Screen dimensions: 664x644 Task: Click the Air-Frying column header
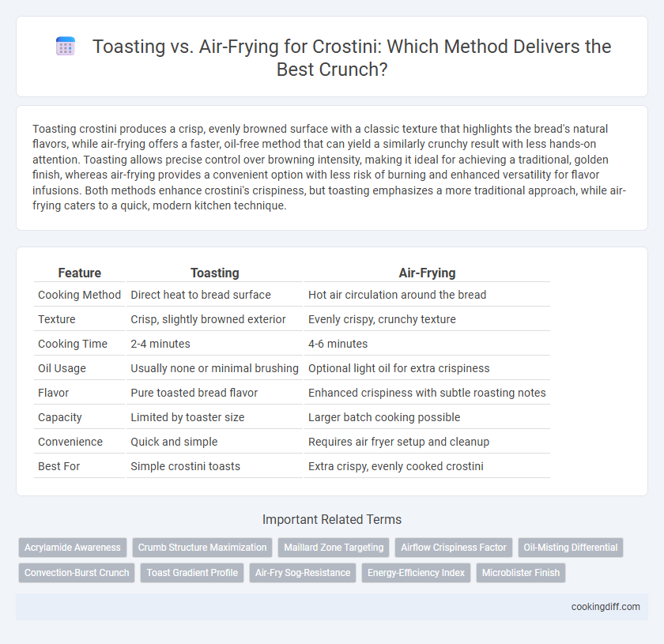point(427,273)
